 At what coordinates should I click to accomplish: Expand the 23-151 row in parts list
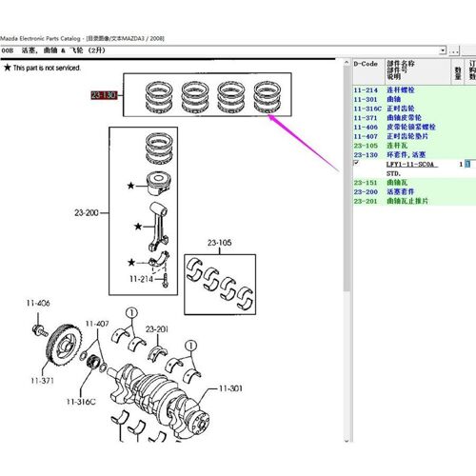click(x=414, y=183)
